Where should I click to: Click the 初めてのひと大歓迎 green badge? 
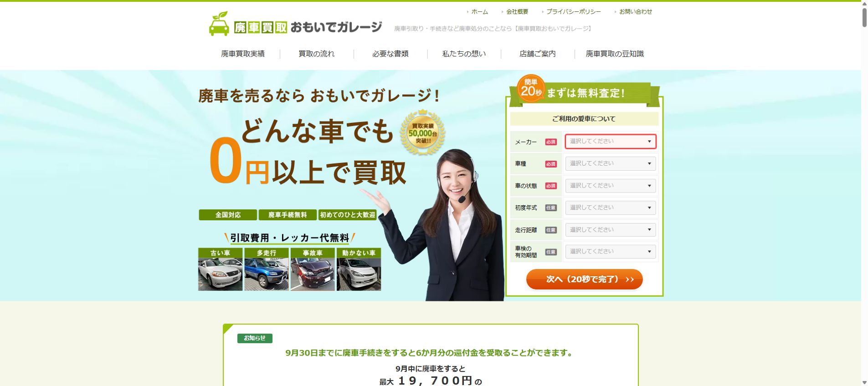[x=348, y=215]
